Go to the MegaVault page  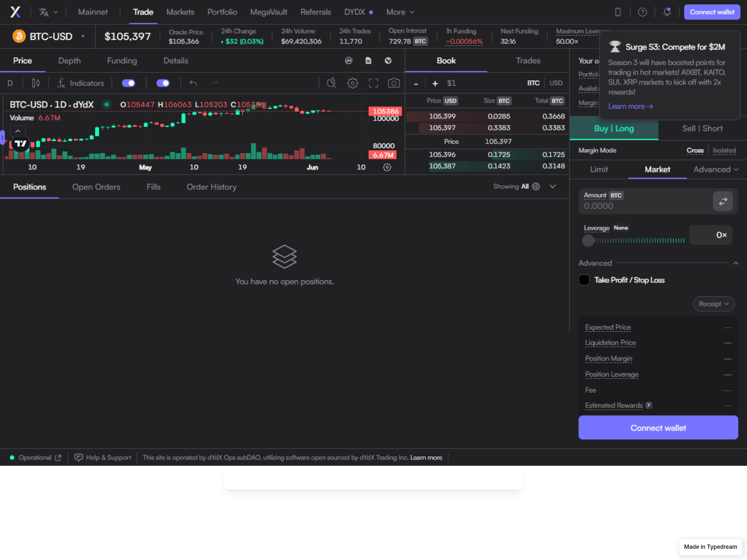(x=268, y=12)
